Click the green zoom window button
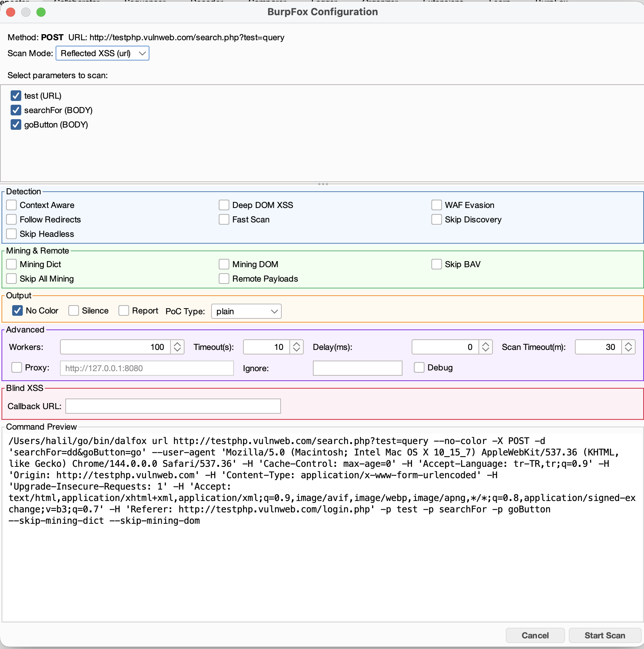 41,12
